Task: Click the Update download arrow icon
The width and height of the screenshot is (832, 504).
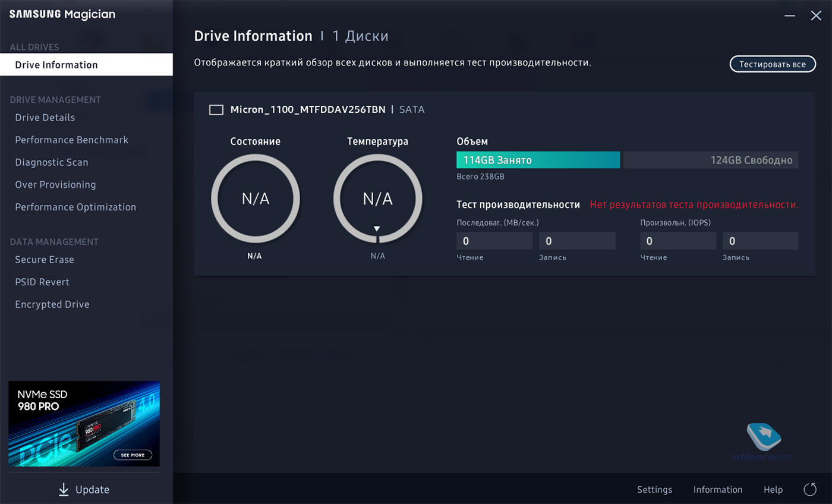Action: [x=64, y=490]
